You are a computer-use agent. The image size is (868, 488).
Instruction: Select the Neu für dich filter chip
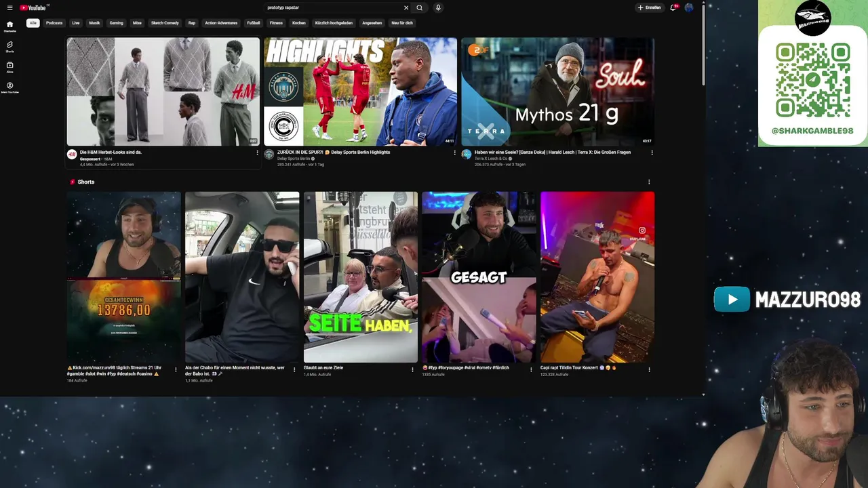(x=402, y=22)
